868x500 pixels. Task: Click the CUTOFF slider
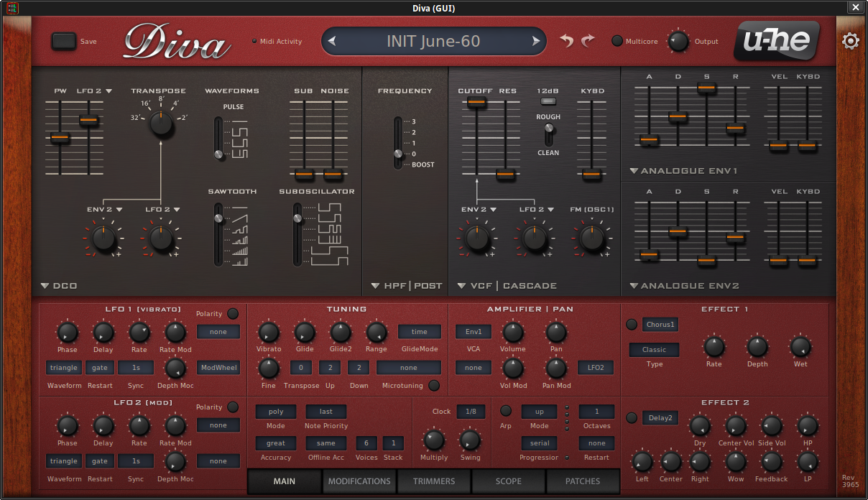[x=476, y=136]
